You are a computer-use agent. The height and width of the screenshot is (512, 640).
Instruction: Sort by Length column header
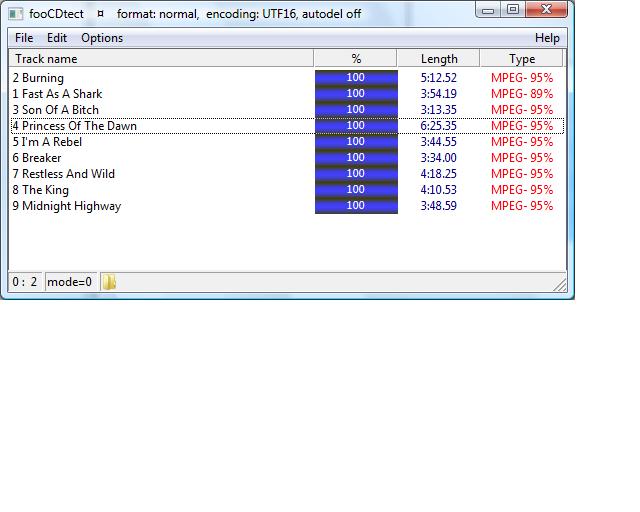point(439,59)
